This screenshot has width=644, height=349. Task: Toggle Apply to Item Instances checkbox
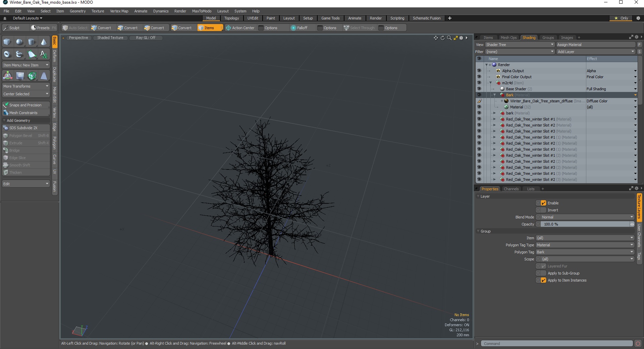(x=543, y=280)
